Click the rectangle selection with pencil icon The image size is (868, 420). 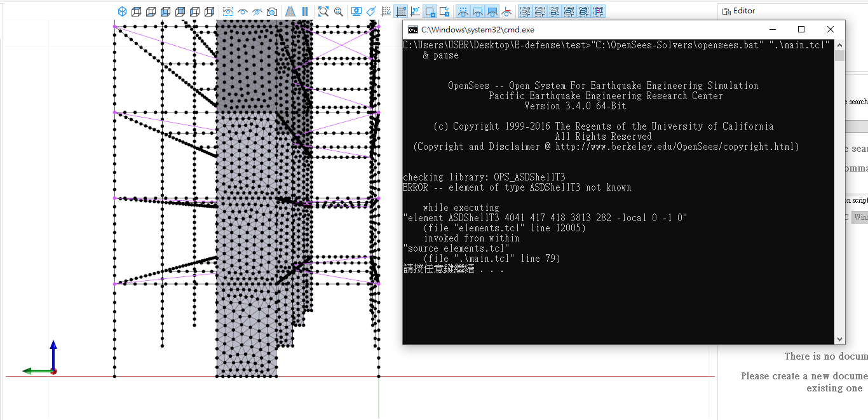tap(445, 11)
